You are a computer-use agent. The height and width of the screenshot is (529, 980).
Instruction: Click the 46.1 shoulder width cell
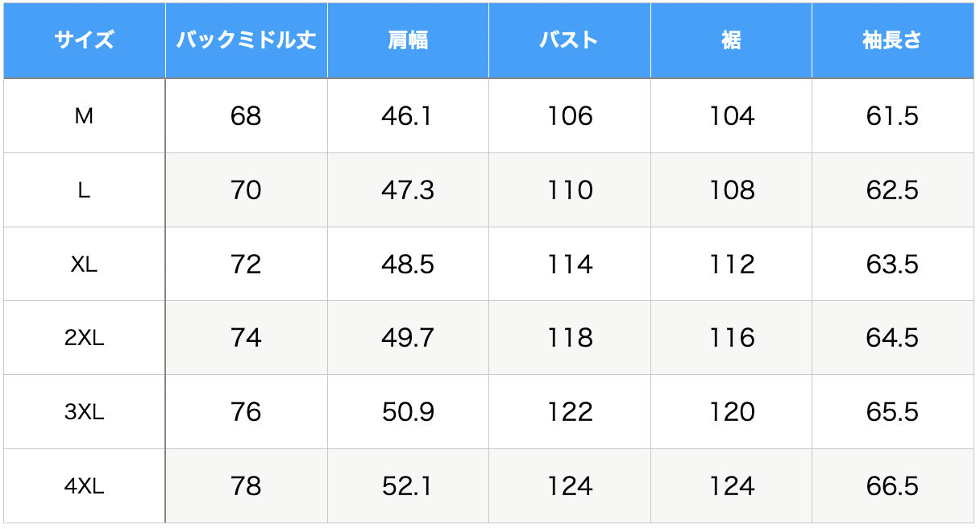click(x=408, y=116)
